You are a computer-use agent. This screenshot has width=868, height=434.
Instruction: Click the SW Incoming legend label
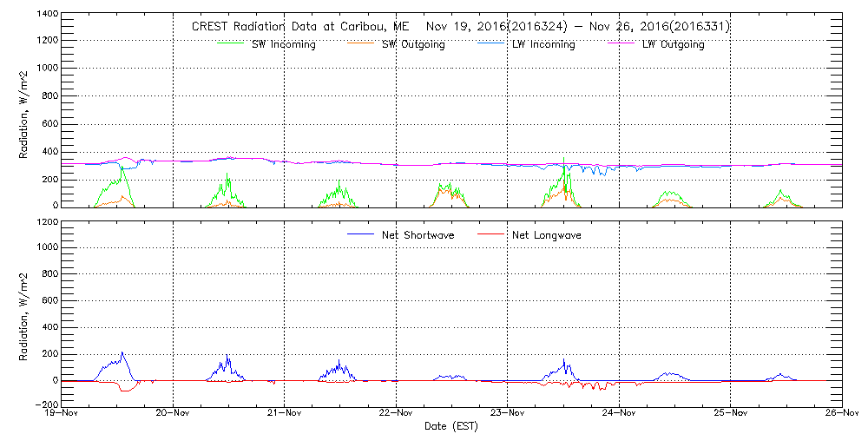pyautogui.click(x=283, y=45)
